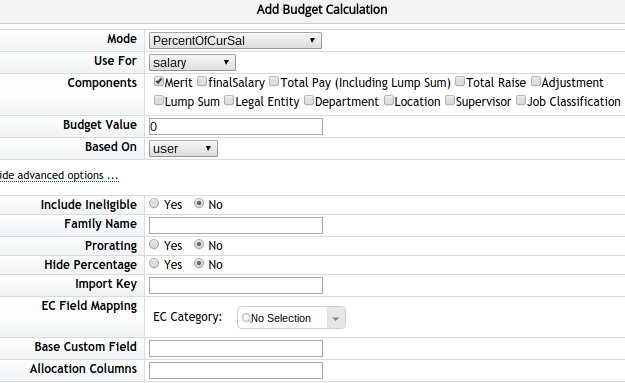Click the EC Category: label text
The image size is (625, 383).
[x=187, y=317]
